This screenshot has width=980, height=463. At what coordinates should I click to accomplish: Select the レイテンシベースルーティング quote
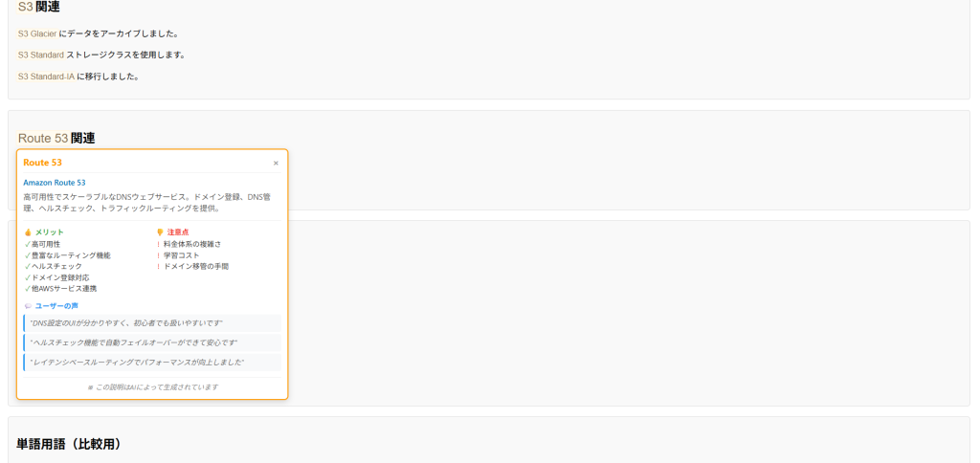point(137,363)
